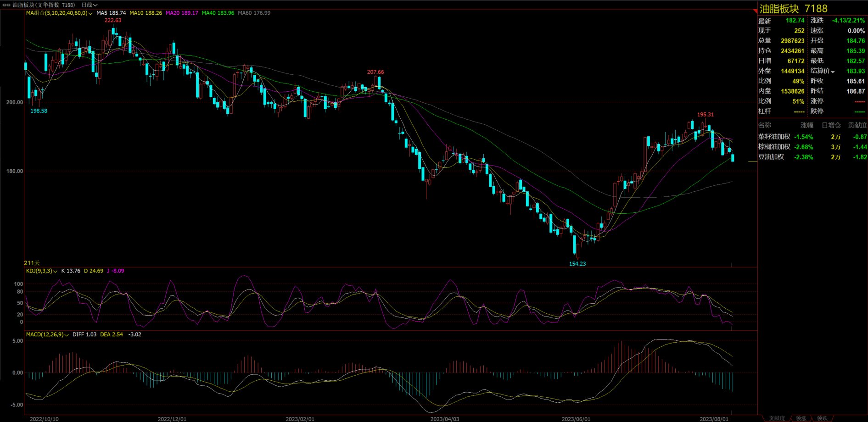Select the 棕榈油加权 row
This screenshot has height=422, width=868.
coord(812,147)
